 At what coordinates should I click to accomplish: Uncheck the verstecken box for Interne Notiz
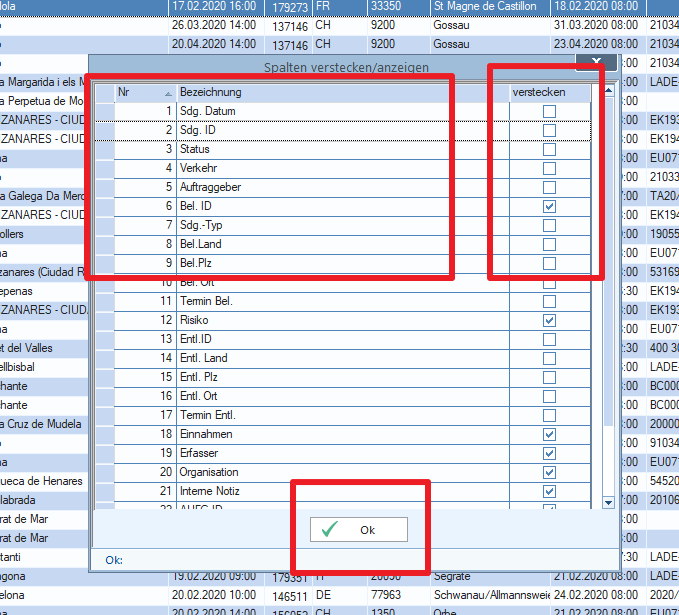click(x=549, y=492)
